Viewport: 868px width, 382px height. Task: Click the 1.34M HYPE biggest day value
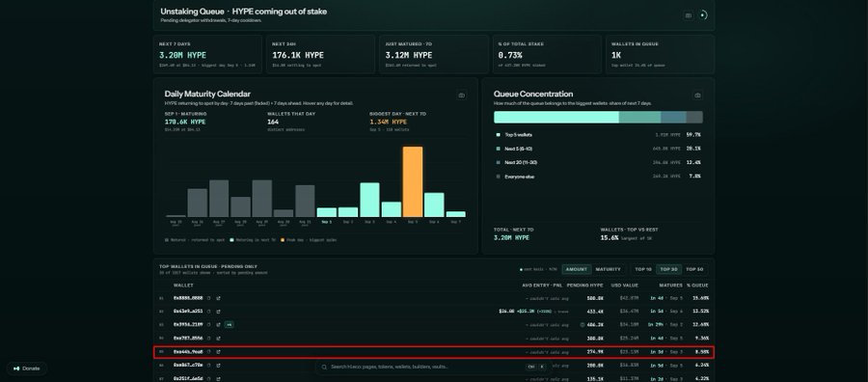click(388, 122)
